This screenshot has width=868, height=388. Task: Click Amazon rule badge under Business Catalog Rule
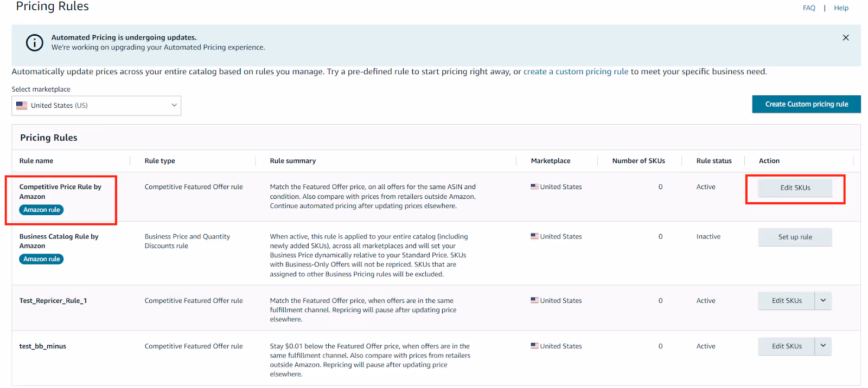pyautogui.click(x=41, y=259)
